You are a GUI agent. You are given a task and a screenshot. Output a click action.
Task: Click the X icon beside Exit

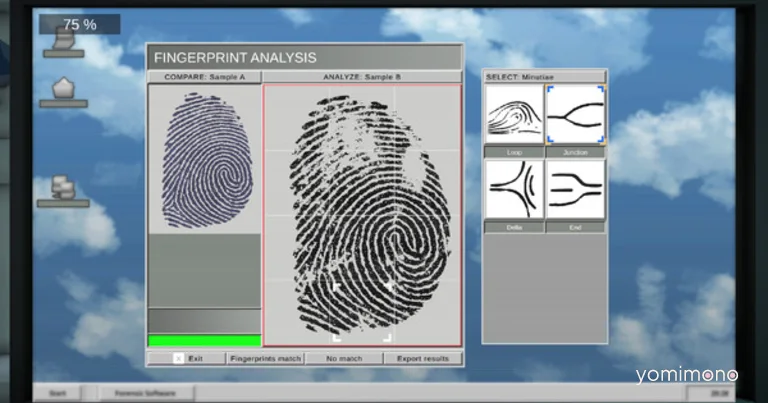[x=178, y=358]
